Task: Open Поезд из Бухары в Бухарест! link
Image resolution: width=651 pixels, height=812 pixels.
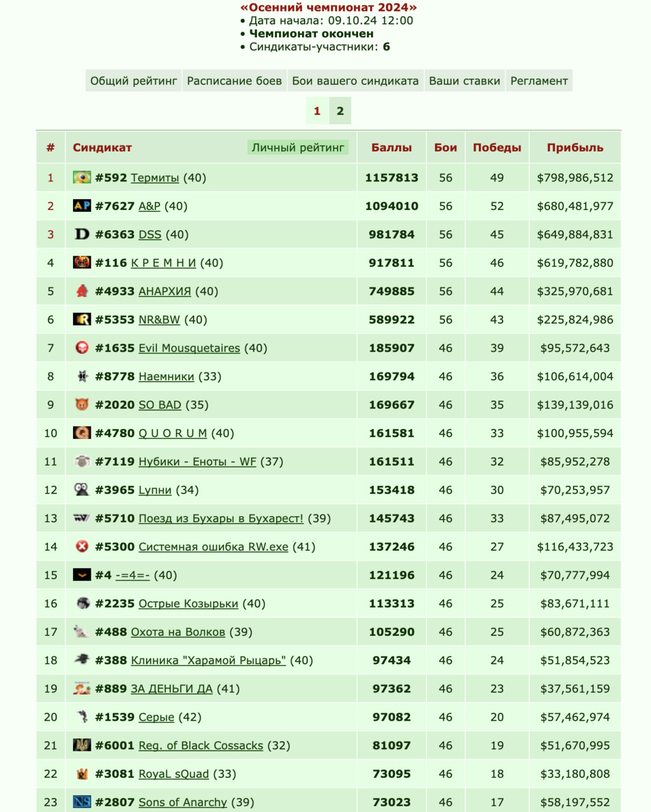Action: [x=221, y=518]
